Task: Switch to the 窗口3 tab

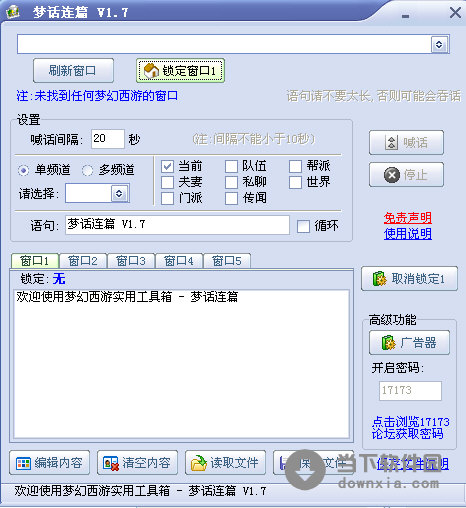Action: (131, 261)
